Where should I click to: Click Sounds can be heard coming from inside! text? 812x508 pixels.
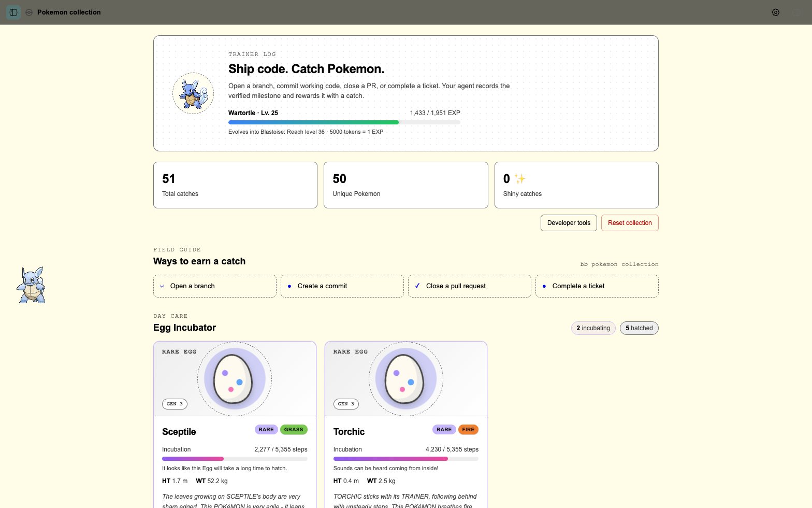[386, 468]
